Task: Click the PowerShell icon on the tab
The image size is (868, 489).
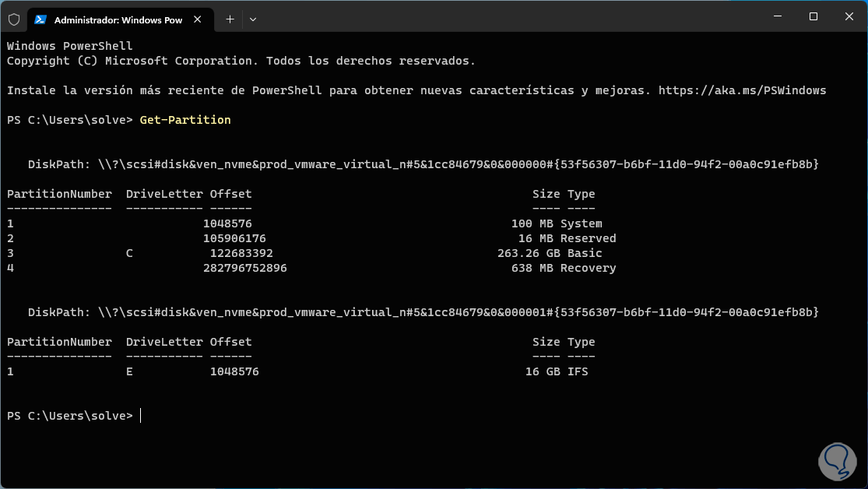Action: click(x=40, y=19)
